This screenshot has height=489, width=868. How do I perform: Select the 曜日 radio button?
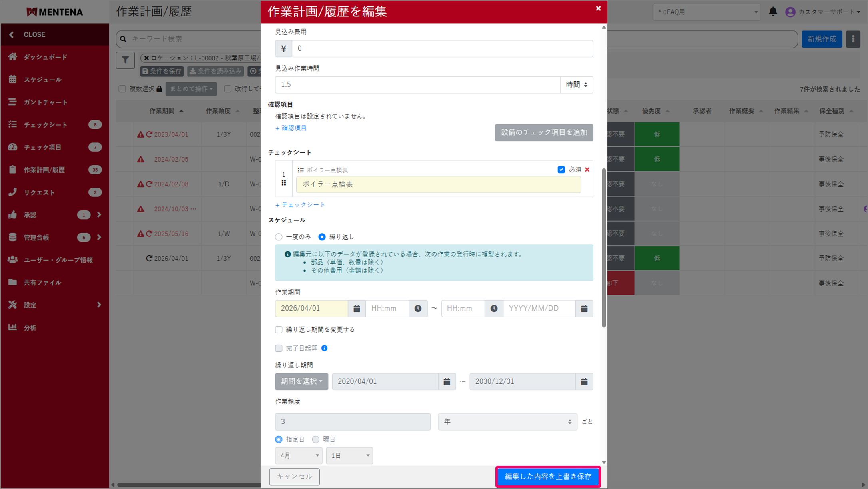click(x=316, y=439)
